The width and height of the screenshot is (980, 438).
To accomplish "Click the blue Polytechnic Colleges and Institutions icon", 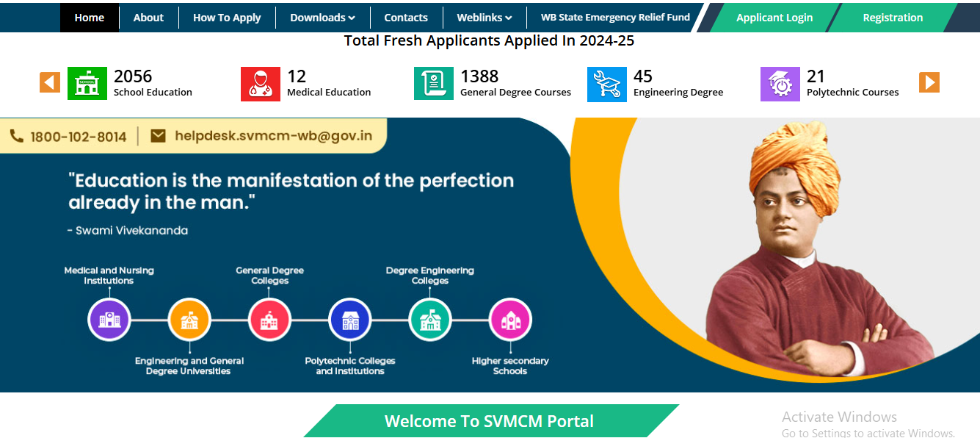I will point(350,320).
